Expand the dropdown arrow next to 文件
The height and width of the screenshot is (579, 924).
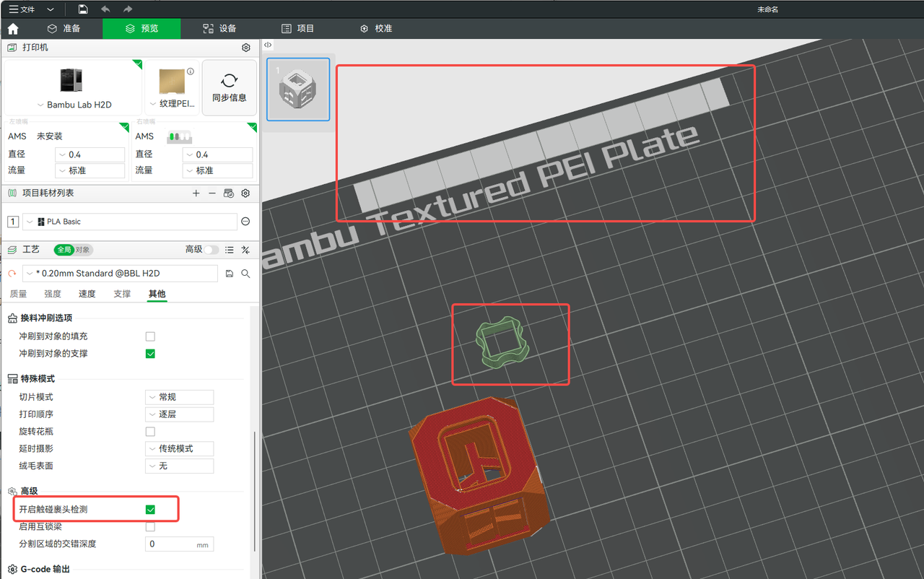tap(50, 9)
